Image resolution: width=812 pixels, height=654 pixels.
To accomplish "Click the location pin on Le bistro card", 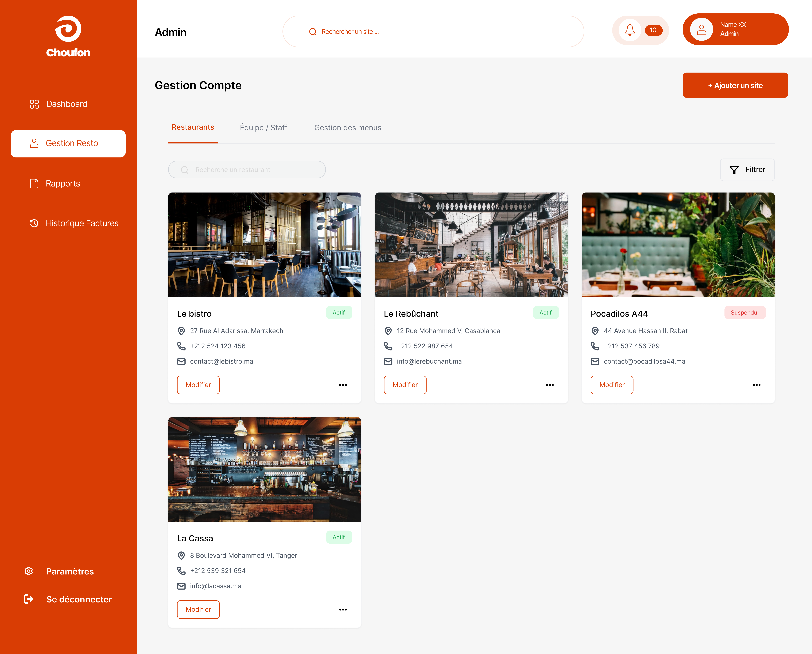I will 181,331.
